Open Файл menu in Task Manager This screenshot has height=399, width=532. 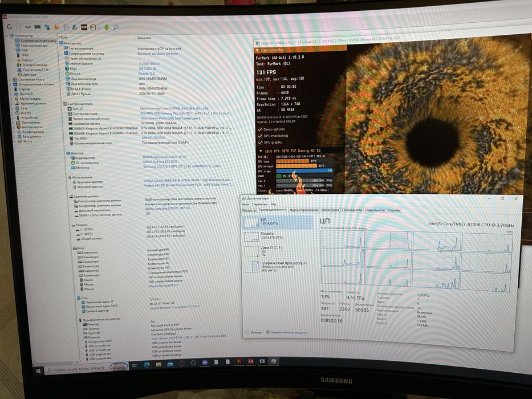(245, 204)
